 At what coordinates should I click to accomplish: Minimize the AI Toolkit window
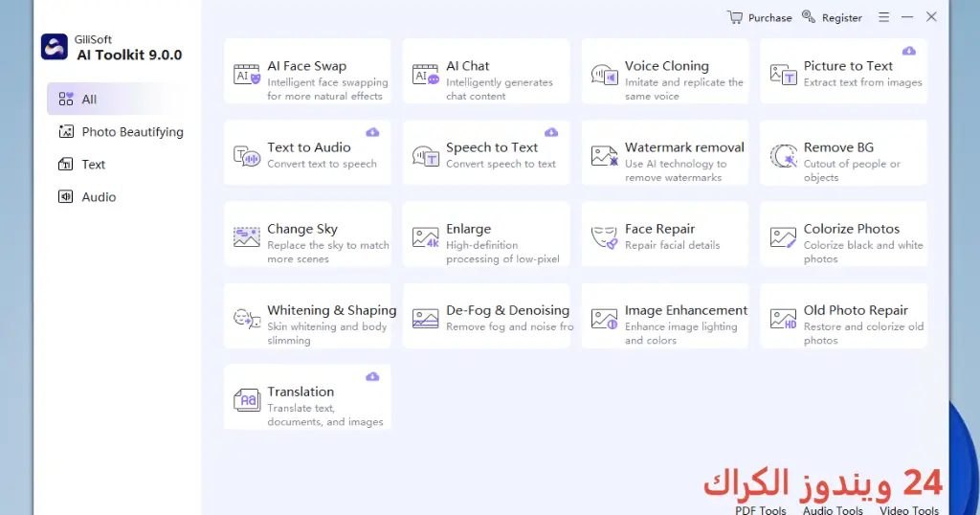[907, 17]
